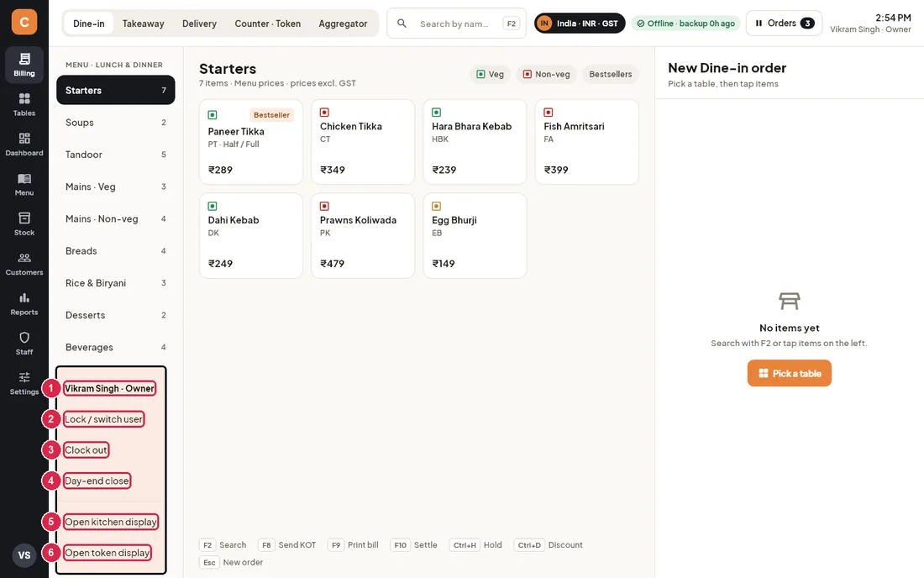This screenshot has width=924, height=578.
Task: Add Egg Bhurji to the order
Action: click(475, 236)
